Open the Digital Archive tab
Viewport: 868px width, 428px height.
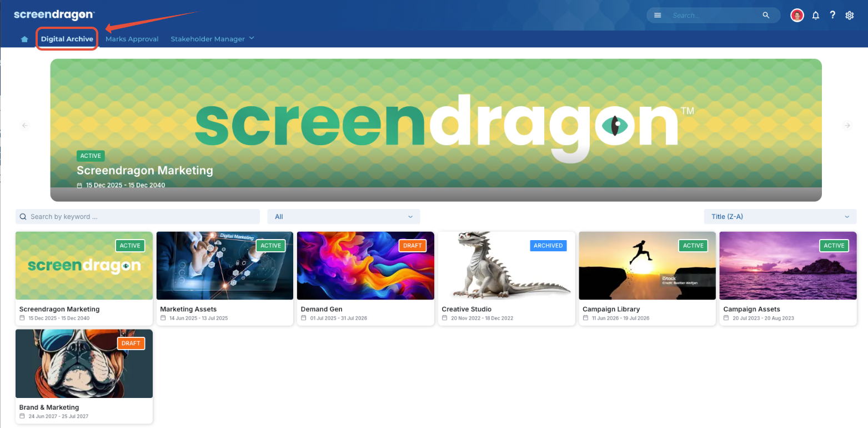coord(67,39)
